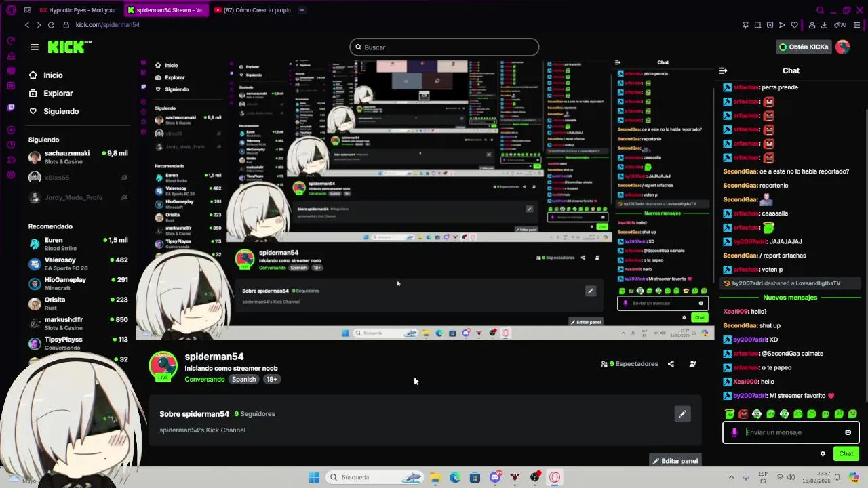Image resolution: width=868 pixels, height=488 pixels.
Task: Open the emoji picker in chat input
Action: 848,432
